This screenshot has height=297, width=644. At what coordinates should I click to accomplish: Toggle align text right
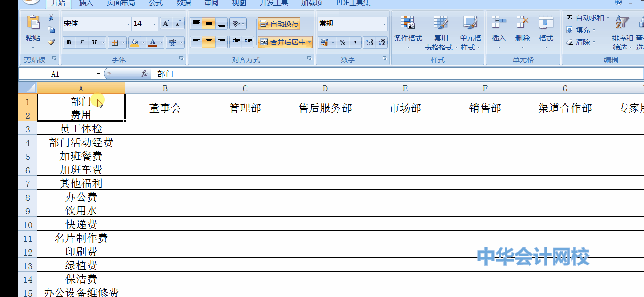(221, 42)
